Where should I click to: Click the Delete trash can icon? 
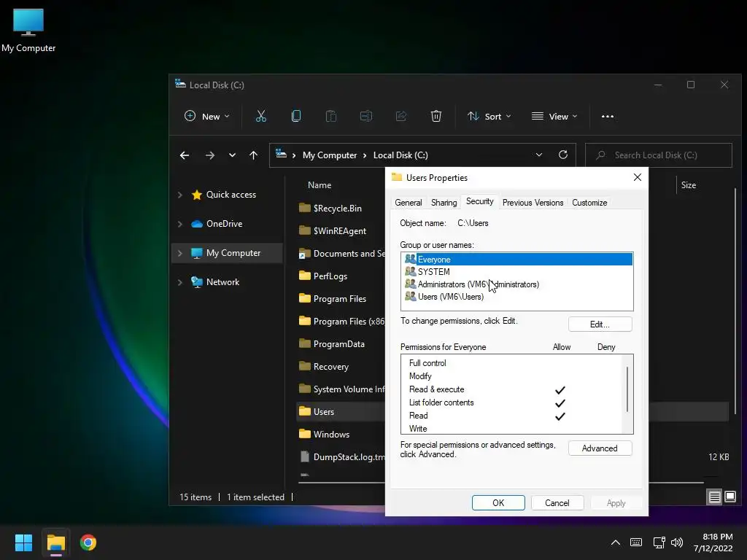436,116
